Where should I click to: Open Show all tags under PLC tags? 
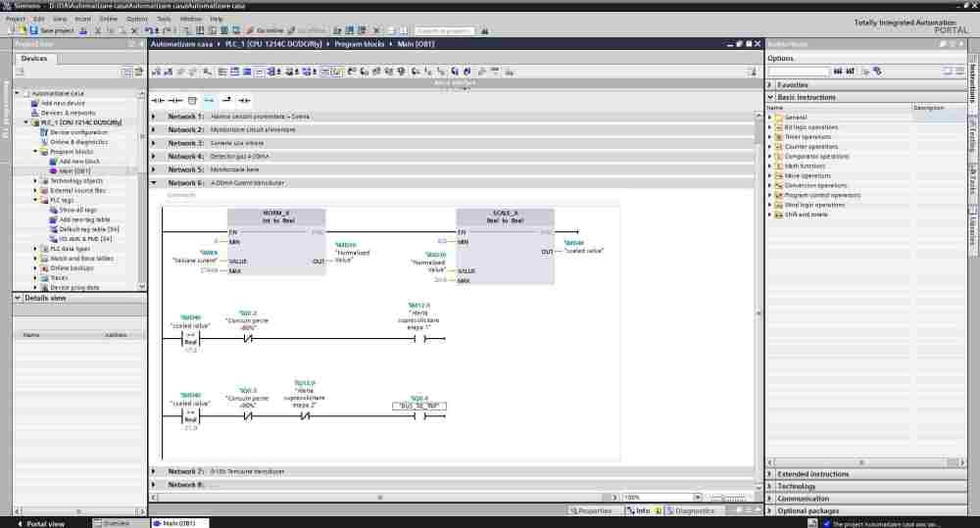pos(77,210)
